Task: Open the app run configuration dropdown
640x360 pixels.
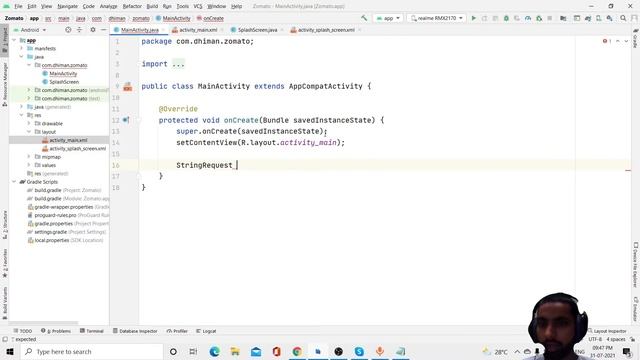Action: [x=388, y=18]
